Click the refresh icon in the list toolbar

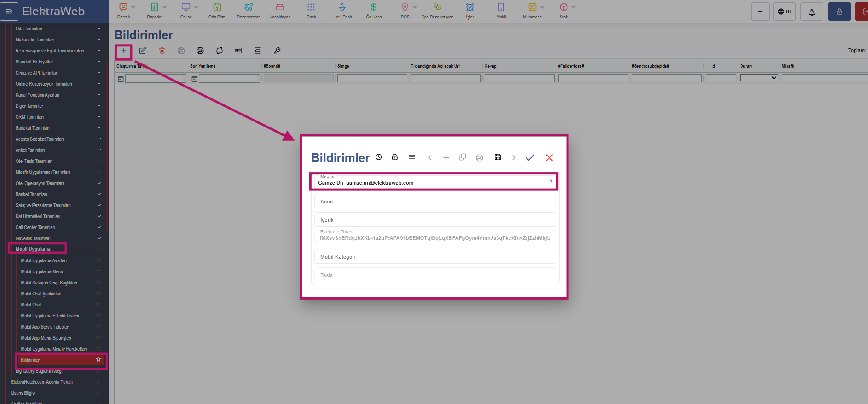[x=220, y=51]
